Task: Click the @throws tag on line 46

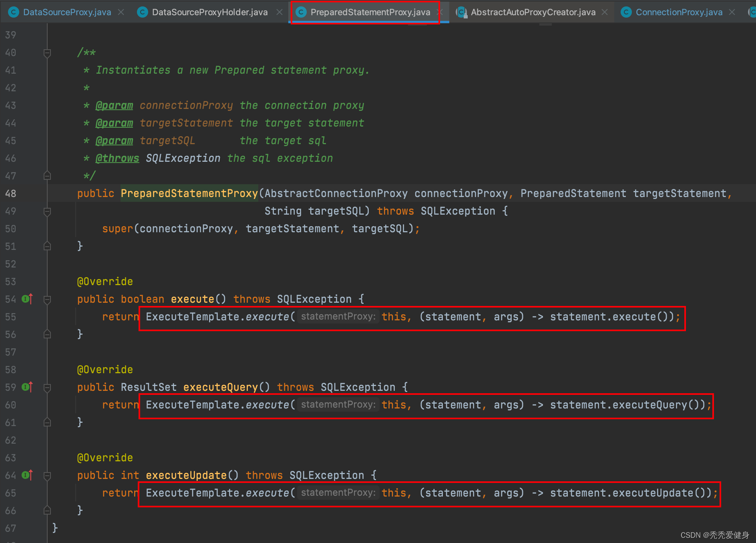Action: (117, 158)
